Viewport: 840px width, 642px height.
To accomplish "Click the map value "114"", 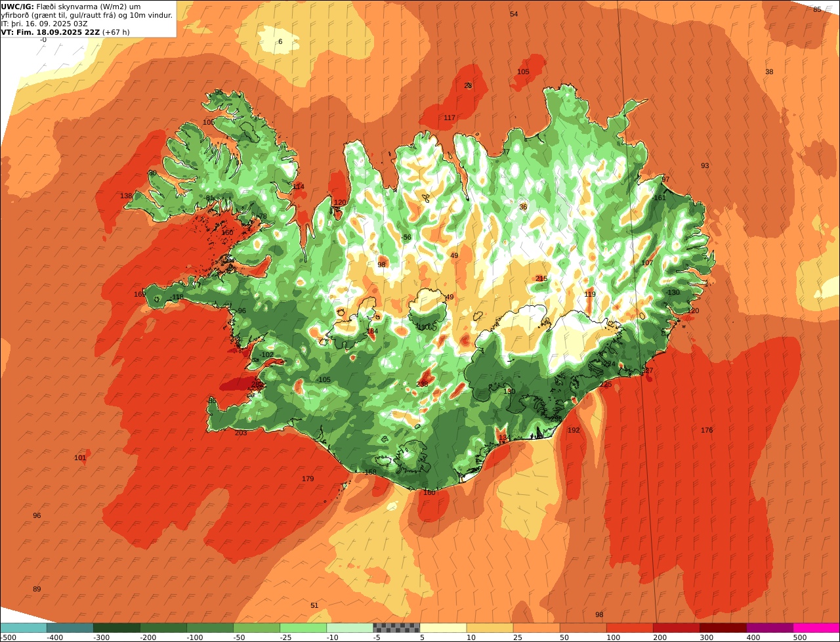I will pos(299,187).
